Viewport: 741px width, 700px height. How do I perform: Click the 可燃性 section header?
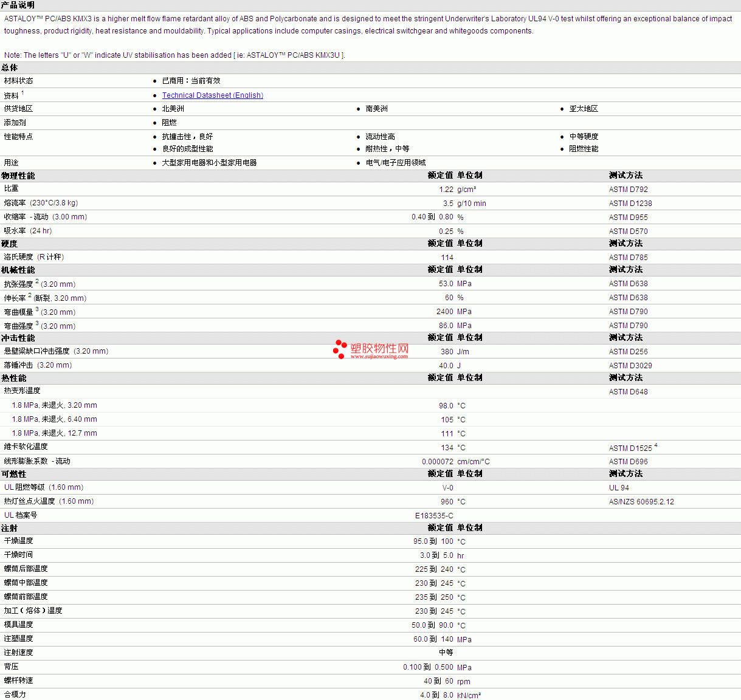[x=14, y=474]
